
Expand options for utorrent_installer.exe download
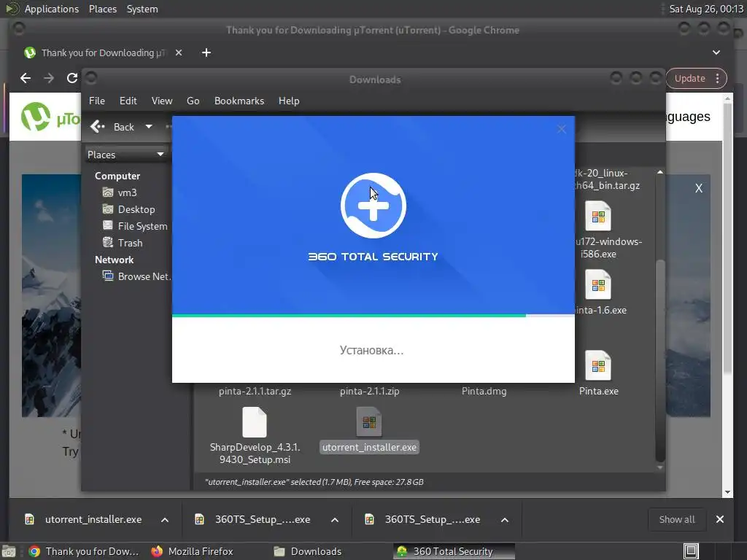click(165, 520)
